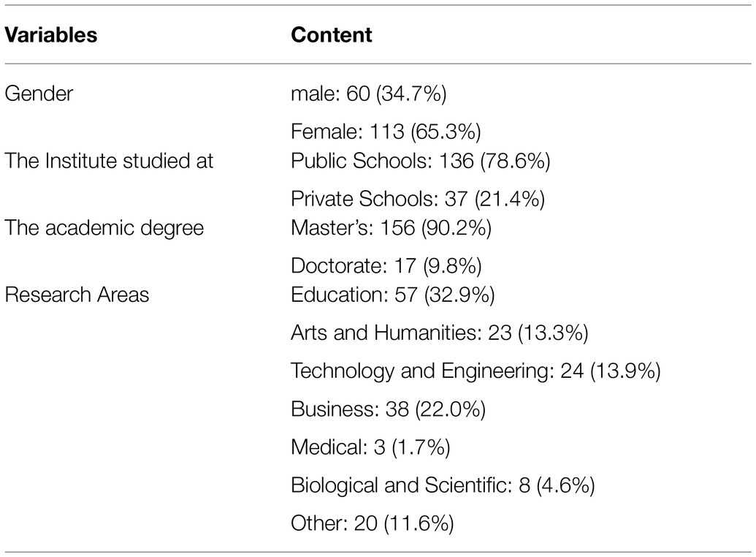Click the Other: 20 (11.6%) entry

tap(373, 523)
